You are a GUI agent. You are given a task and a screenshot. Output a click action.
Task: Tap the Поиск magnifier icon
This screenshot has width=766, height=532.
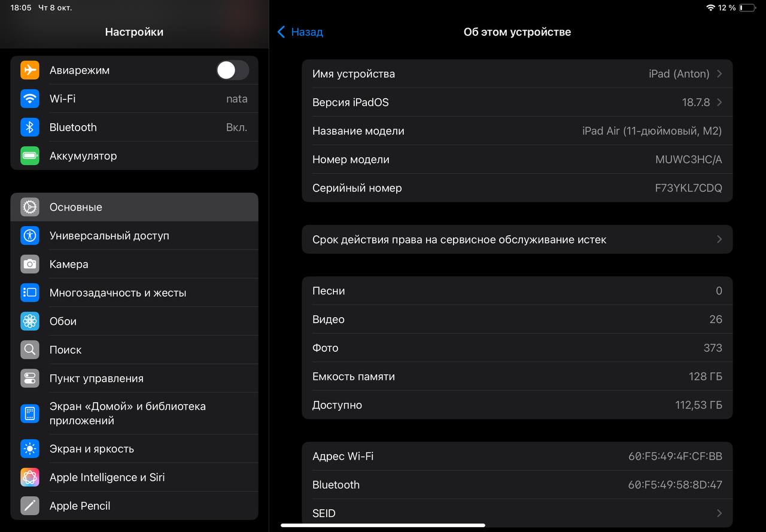(30, 349)
